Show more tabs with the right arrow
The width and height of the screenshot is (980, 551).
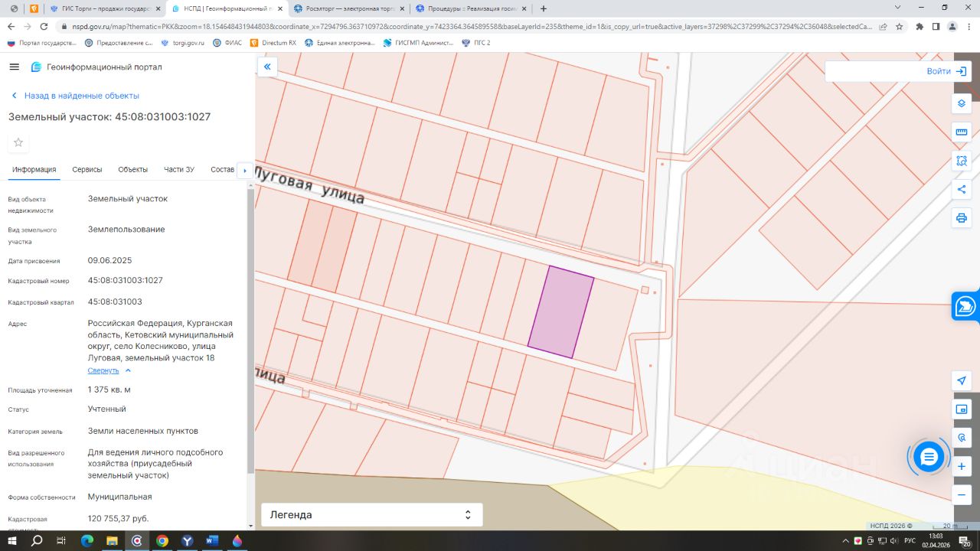tap(245, 170)
